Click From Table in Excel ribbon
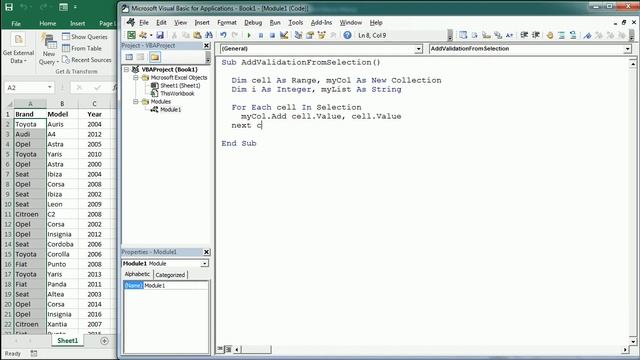 click(82, 49)
